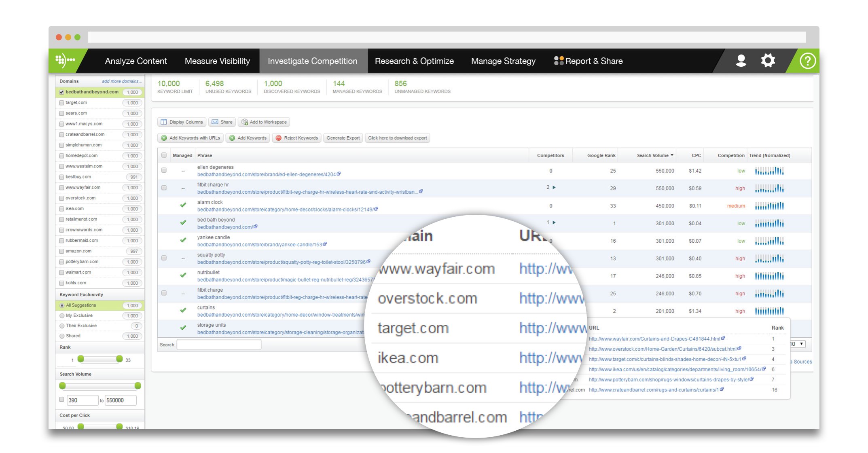Image resolution: width=868 pixels, height=453 pixels.
Task: Click the Rank slider left handle
Action: 81,359
